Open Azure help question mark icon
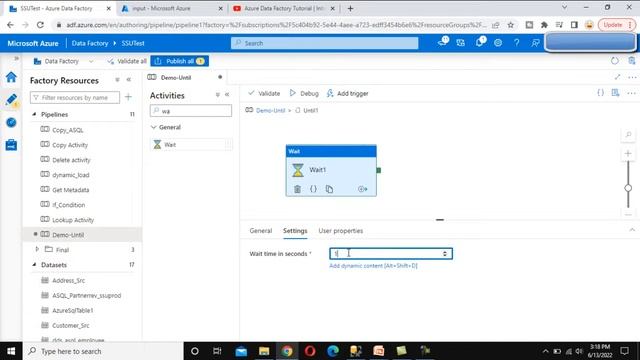 tap(516, 42)
